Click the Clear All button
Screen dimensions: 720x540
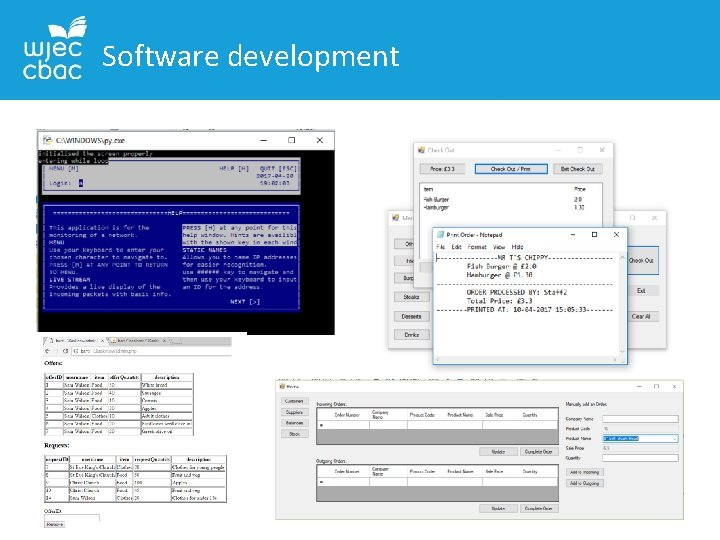tap(642, 316)
